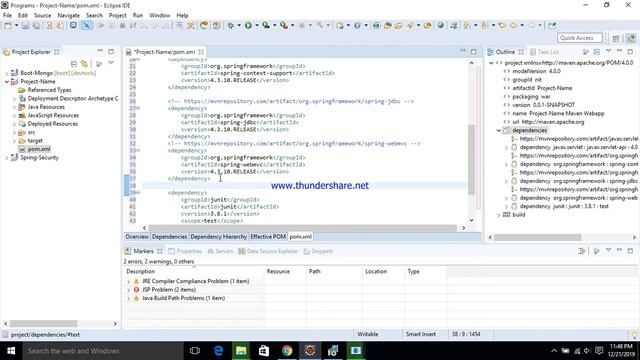640x360 pixels.
Task: Click the Save toolbar icon
Action: click(x=26, y=25)
